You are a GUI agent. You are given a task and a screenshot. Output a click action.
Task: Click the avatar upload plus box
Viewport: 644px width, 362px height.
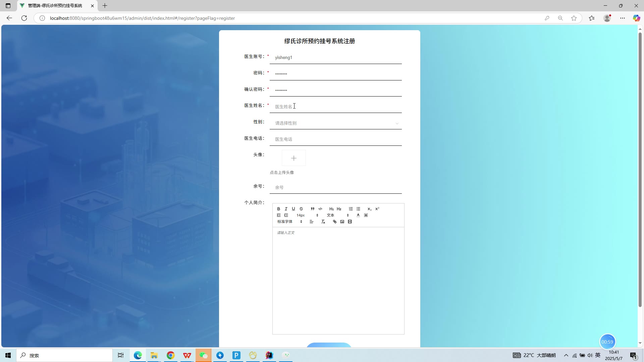(x=294, y=158)
